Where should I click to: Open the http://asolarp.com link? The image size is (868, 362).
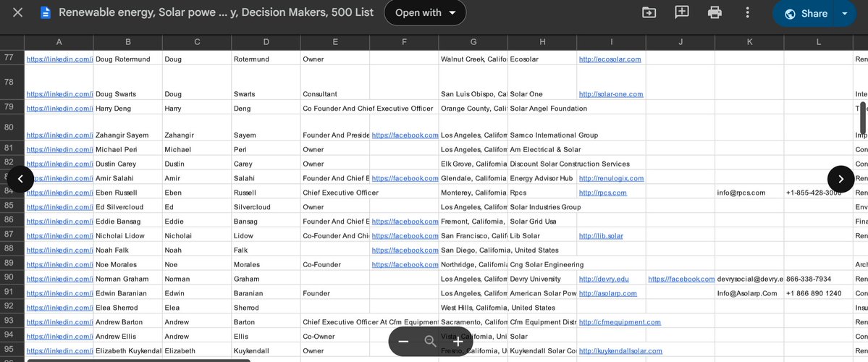coord(608,293)
